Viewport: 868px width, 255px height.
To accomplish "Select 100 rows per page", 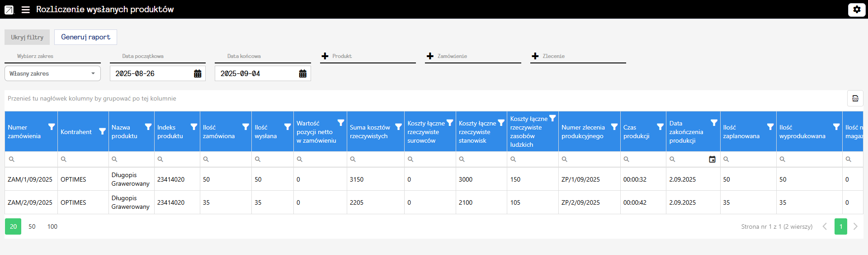I will (x=52, y=226).
